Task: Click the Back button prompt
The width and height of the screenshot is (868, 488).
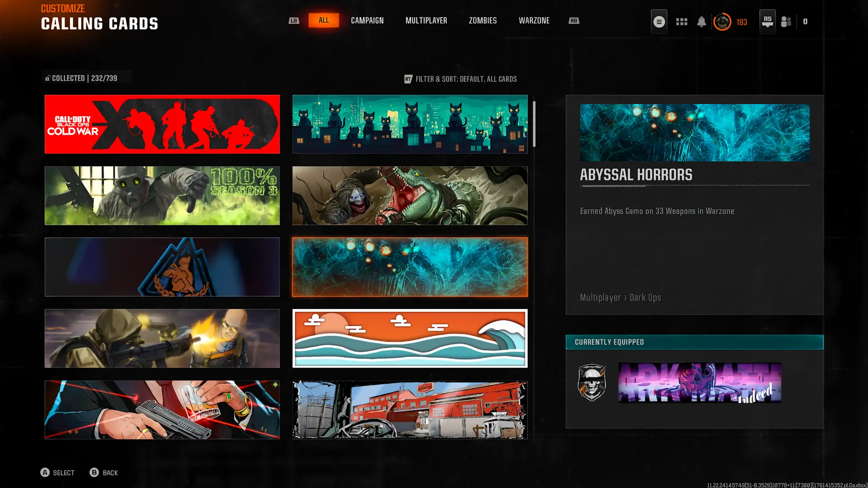Action: 104,473
